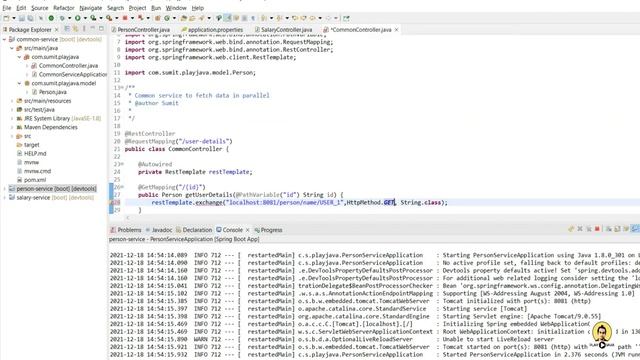
Task: Open Package Explorer view menu dots
Action: (84, 29)
